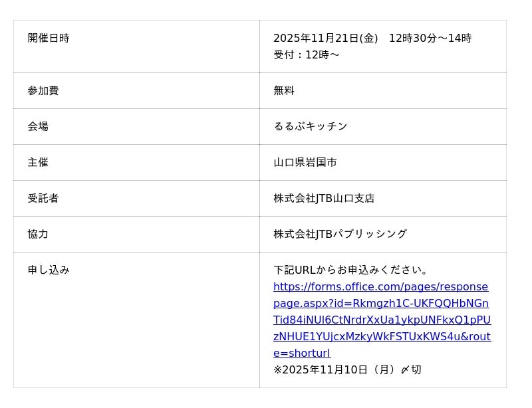Click the 〆切 word in the deadline note
532x408 pixels.
tap(411, 369)
